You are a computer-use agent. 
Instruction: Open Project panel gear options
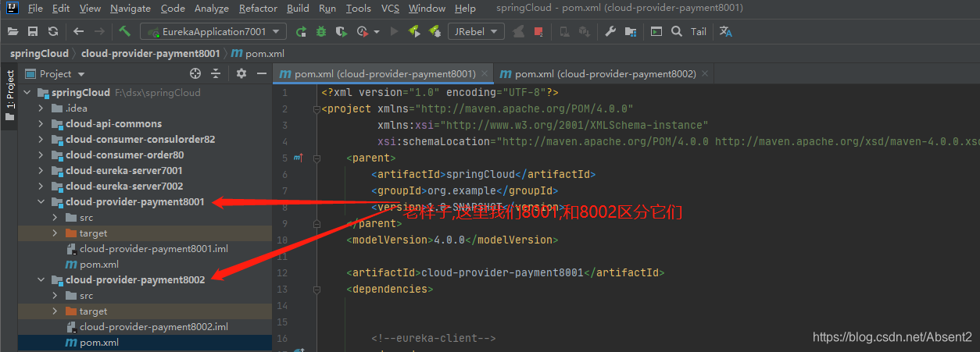[x=241, y=73]
